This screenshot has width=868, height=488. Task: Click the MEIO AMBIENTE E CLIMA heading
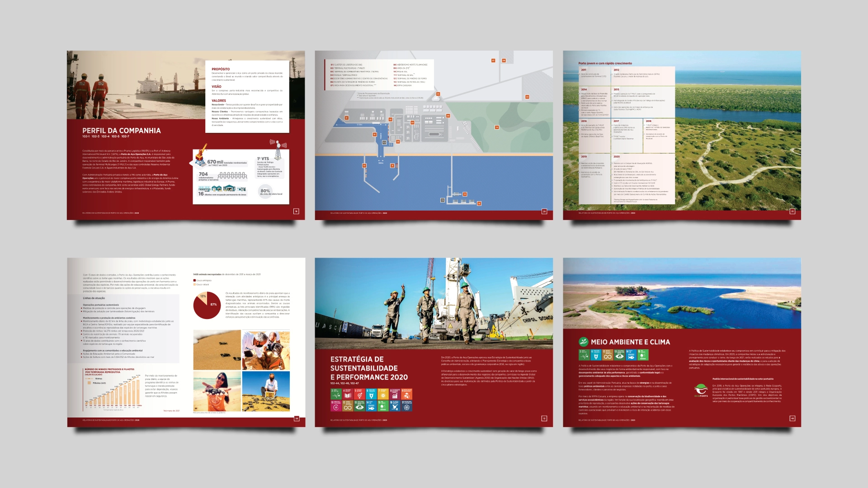click(x=631, y=342)
